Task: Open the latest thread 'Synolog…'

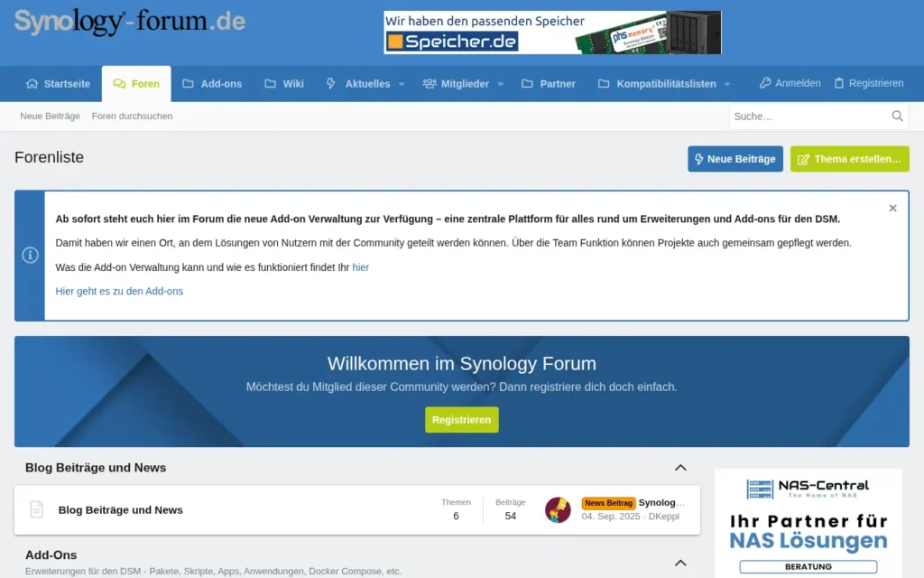Action: [661, 502]
